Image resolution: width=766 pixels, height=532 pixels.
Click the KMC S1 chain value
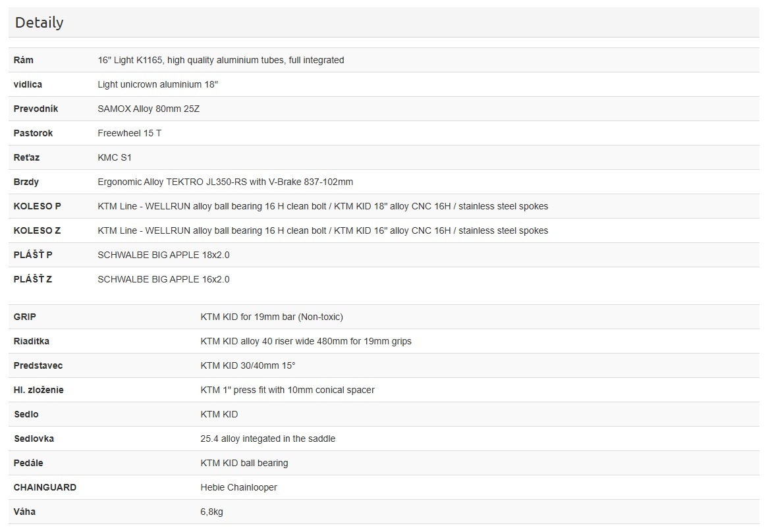click(x=115, y=157)
